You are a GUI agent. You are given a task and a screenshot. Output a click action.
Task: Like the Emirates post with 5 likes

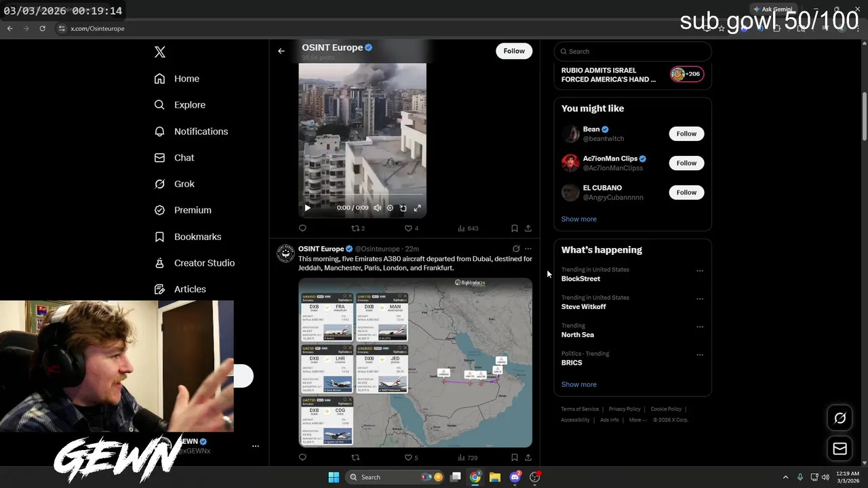coord(411,457)
